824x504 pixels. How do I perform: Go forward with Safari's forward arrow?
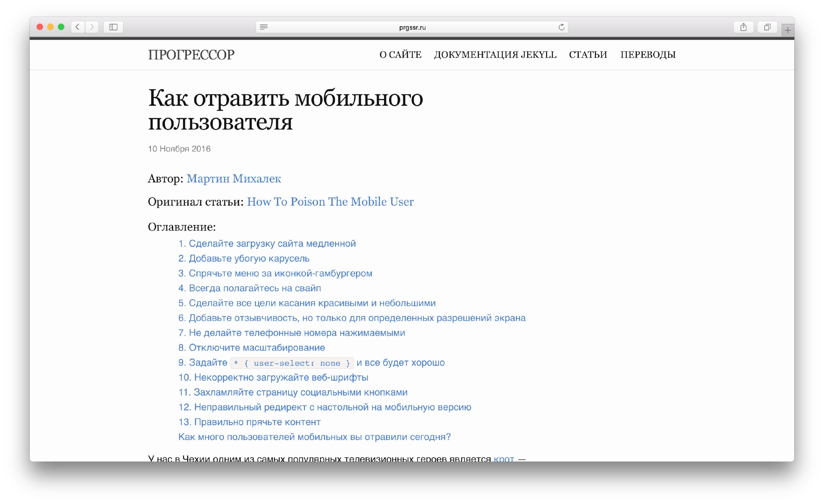pyautogui.click(x=92, y=27)
